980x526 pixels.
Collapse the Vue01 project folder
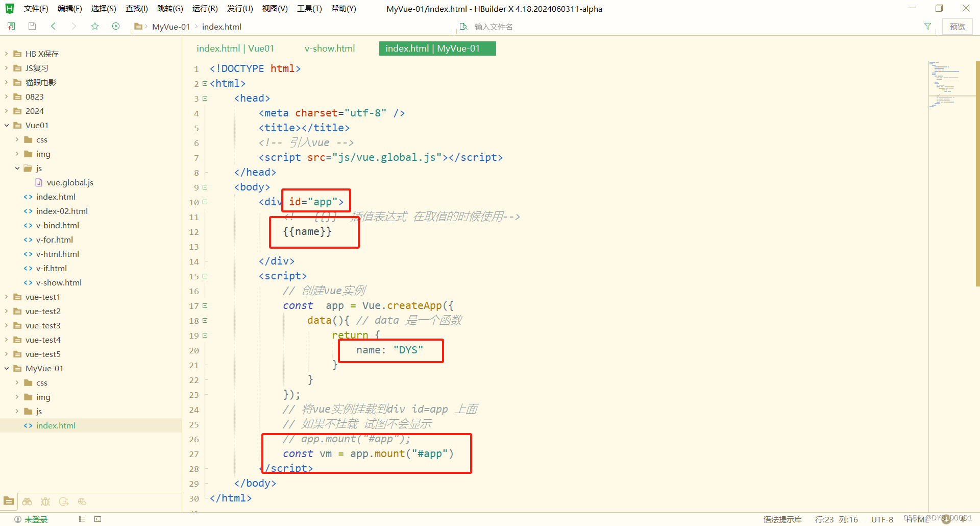7,125
